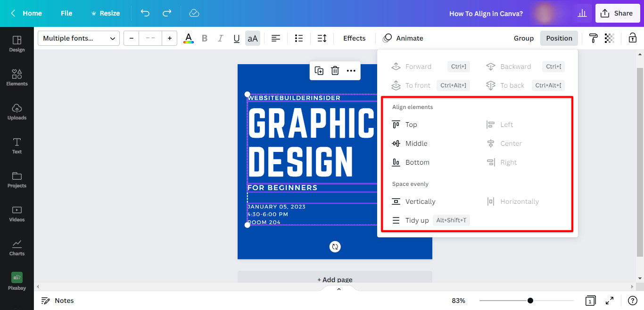Open the text alignment options
Image resolution: width=644 pixels, height=310 pixels.
coord(276,38)
